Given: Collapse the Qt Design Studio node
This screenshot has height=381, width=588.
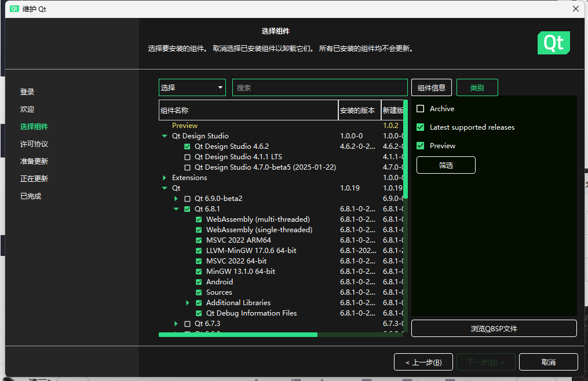Looking at the screenshot, I should [165, 136].
